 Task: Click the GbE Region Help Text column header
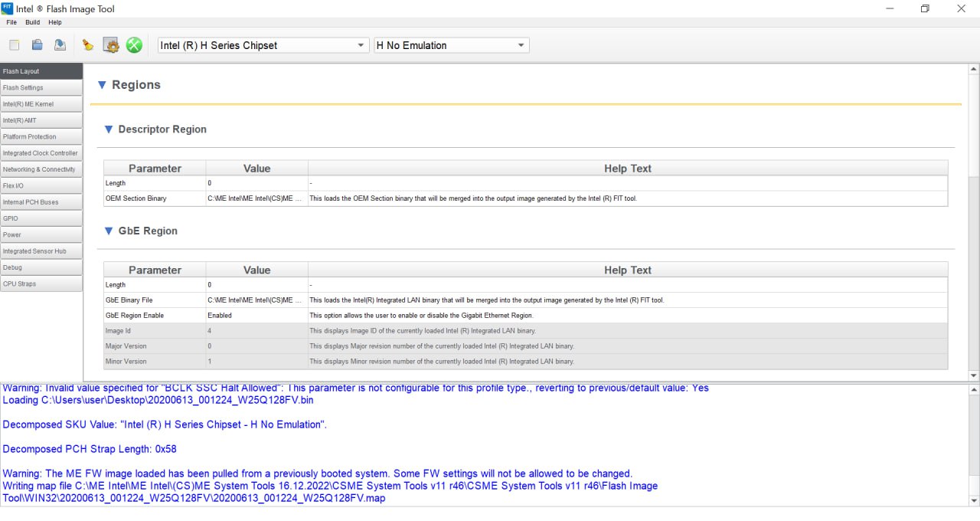628,270
